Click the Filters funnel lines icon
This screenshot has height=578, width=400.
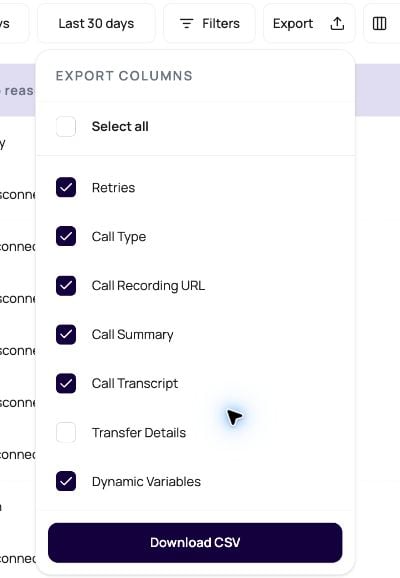point(187,24)
